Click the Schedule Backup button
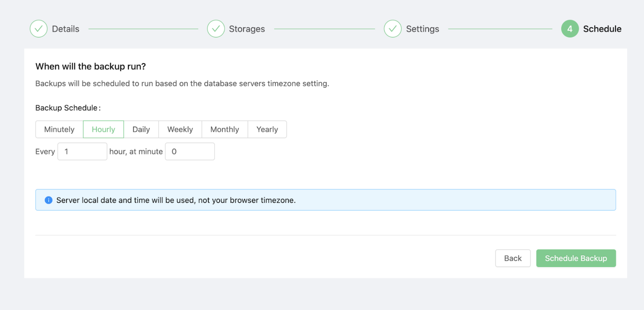This screenshot has width=644, height=310. click(576, 258)
